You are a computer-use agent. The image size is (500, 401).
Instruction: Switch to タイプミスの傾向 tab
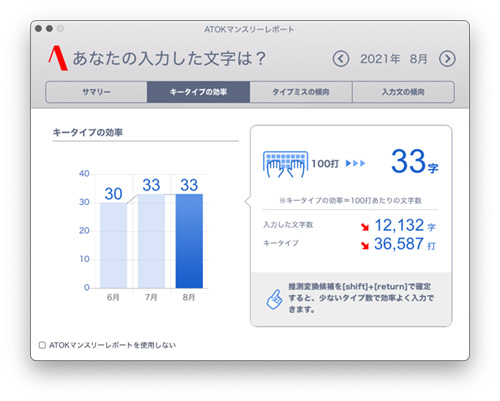point(301,92)
